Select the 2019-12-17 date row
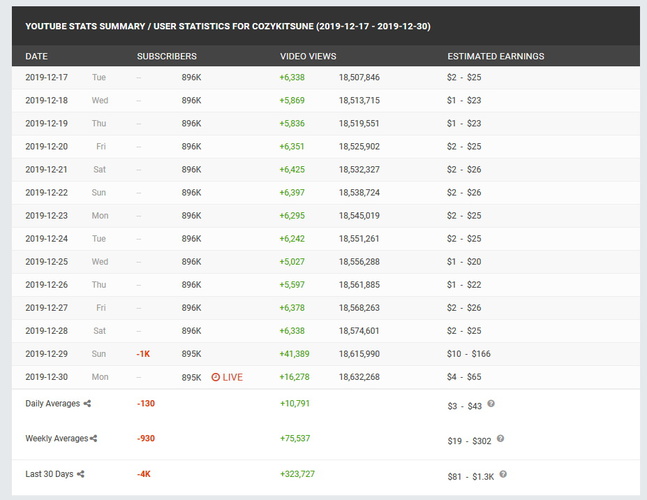The height and width of the screenshot is (500, 647). click(47, 77)
